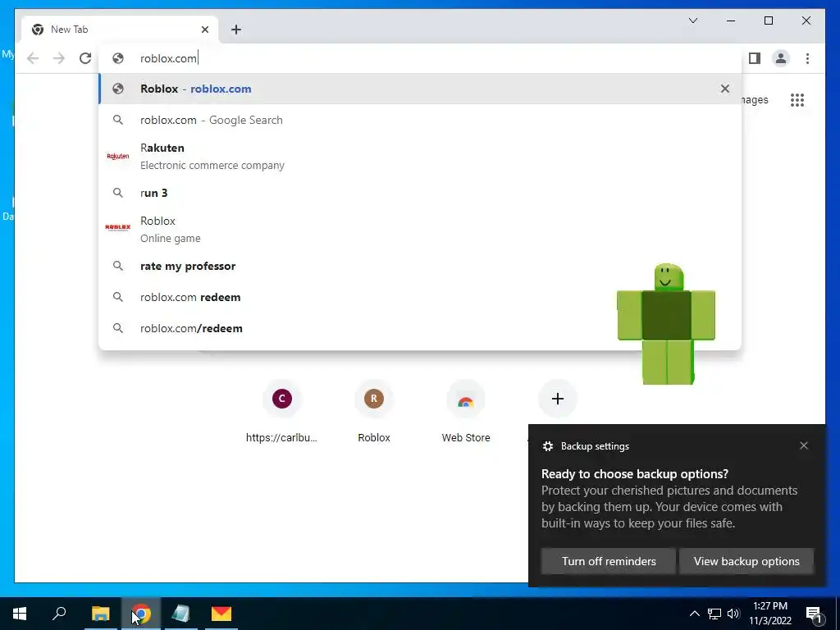Open the Action Center notifications icon
This screenshot has width=840, height=630.
coord(814,614)
